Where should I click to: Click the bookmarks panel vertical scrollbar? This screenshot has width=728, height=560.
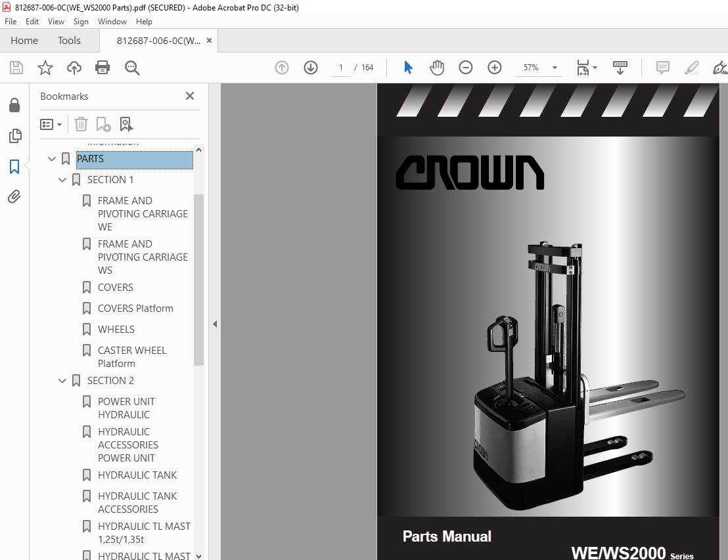(x=198, y=279)
